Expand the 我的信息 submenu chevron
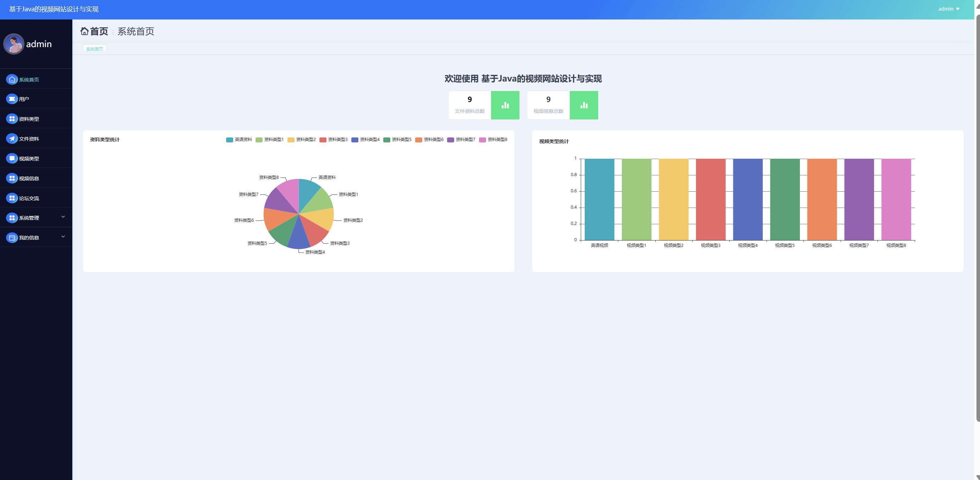Viewport: 980px width, 480px height. (x=63, y=237)
